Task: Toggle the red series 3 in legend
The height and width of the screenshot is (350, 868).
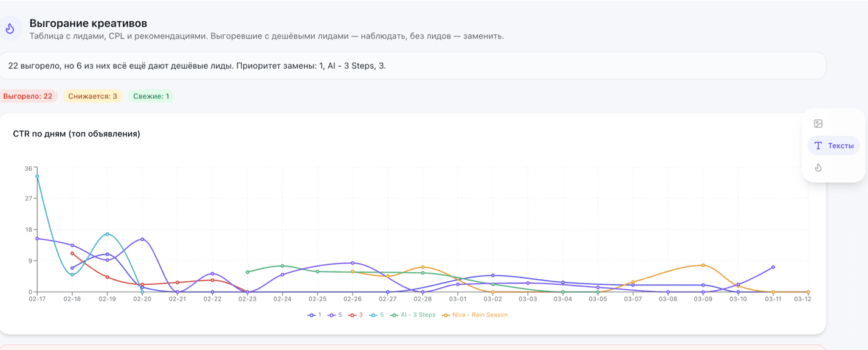Action: (356, 315)
